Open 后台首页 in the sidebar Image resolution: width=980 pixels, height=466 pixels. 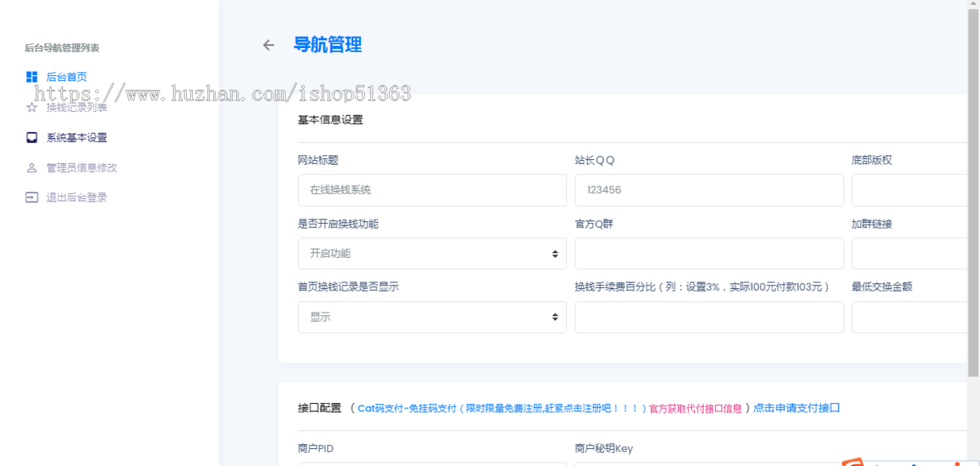[x=67, y=77]
